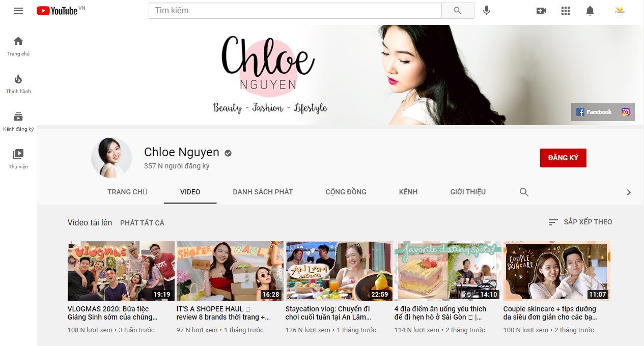644x346 pixels.
Task: Play the Couple Skincare 11:07 thumbnail
Action: (557, 271)
